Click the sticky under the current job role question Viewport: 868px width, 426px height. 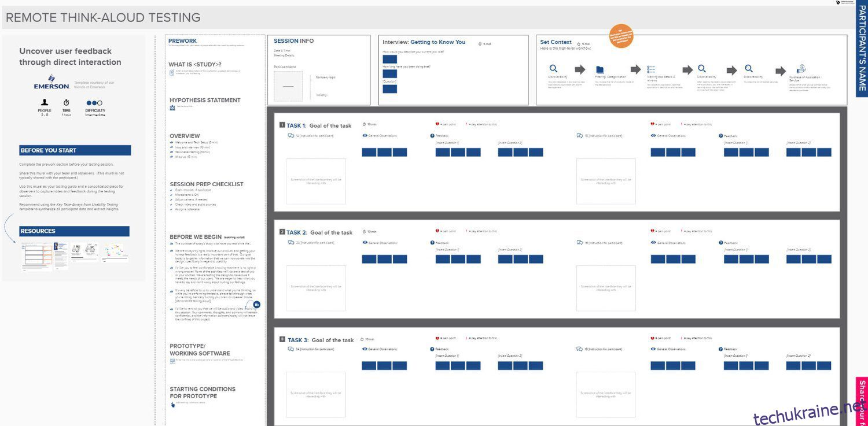tap(390, 59)
